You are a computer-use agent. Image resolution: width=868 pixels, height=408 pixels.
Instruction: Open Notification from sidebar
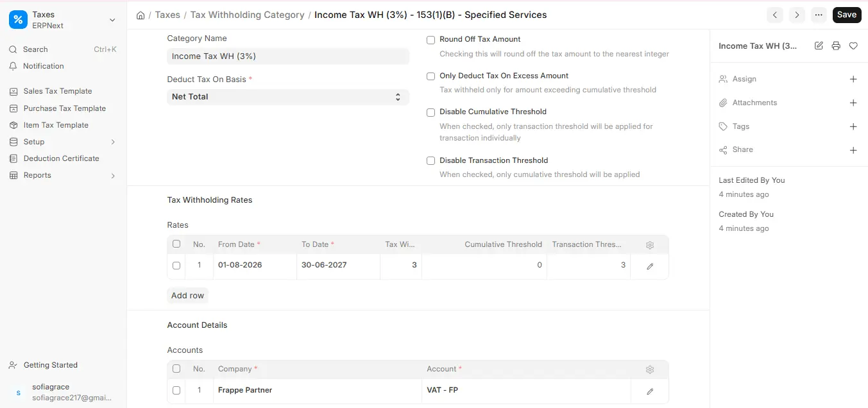click(44, 66)
